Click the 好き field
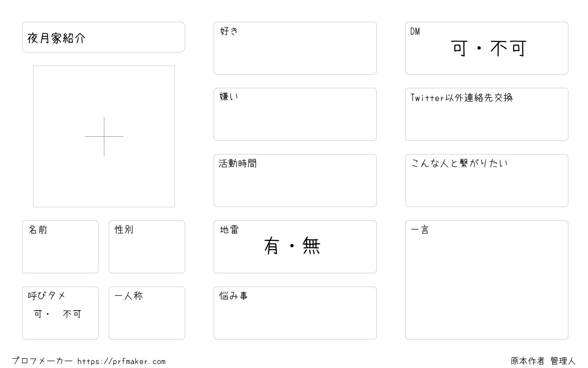 pyautogui.click(x=295, y=48)
